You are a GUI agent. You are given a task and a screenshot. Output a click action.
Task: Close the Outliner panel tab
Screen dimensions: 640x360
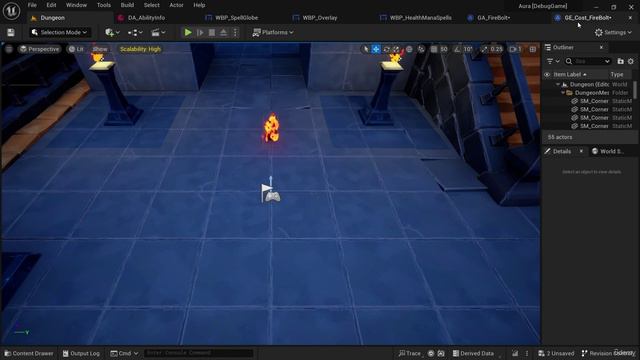[601, 47]
